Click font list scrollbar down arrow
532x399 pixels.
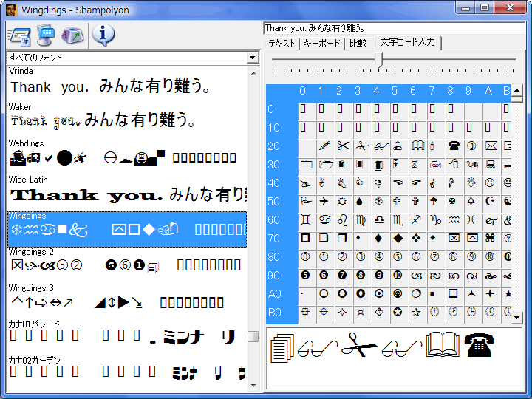(x=253, y=385)
